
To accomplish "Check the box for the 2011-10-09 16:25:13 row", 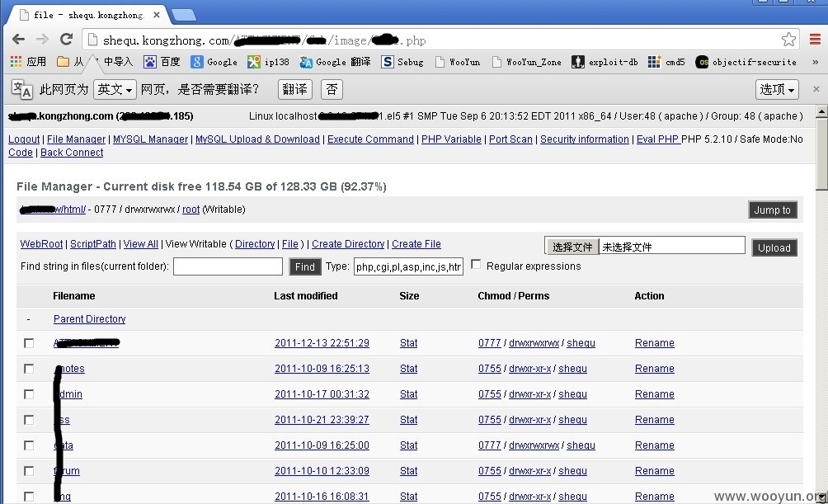I will point(29,369).
